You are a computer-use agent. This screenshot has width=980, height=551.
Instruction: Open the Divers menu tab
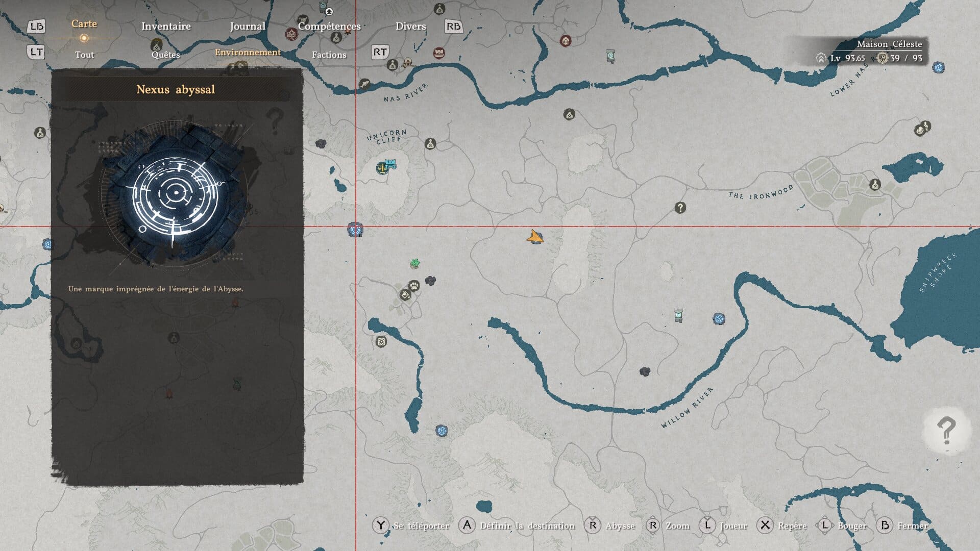click(x=410, y=26)
